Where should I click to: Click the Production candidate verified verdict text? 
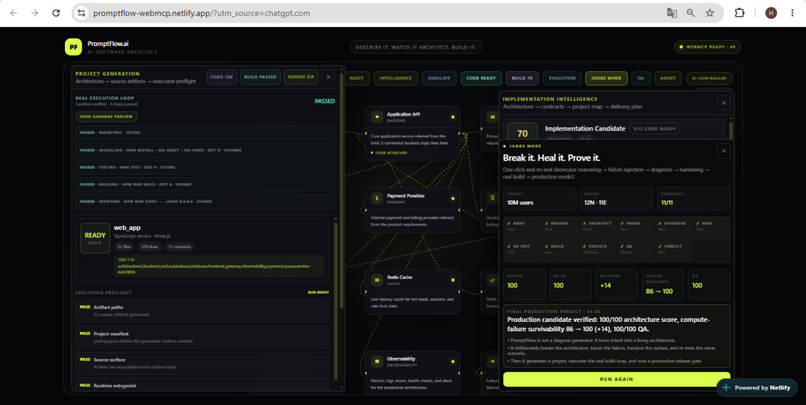[x=609, y=324]
